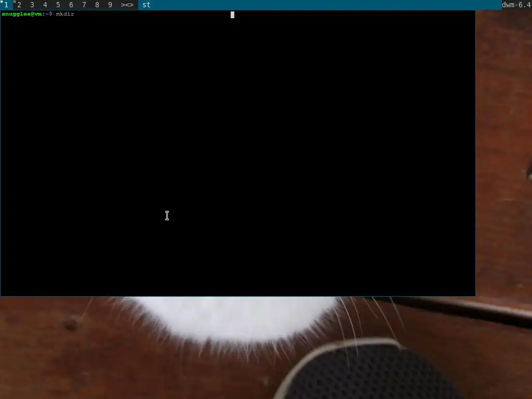532x399 pixels.
Task: Switch to dwm tag 3
Action: pyautogui.click(x=32, y=5)
